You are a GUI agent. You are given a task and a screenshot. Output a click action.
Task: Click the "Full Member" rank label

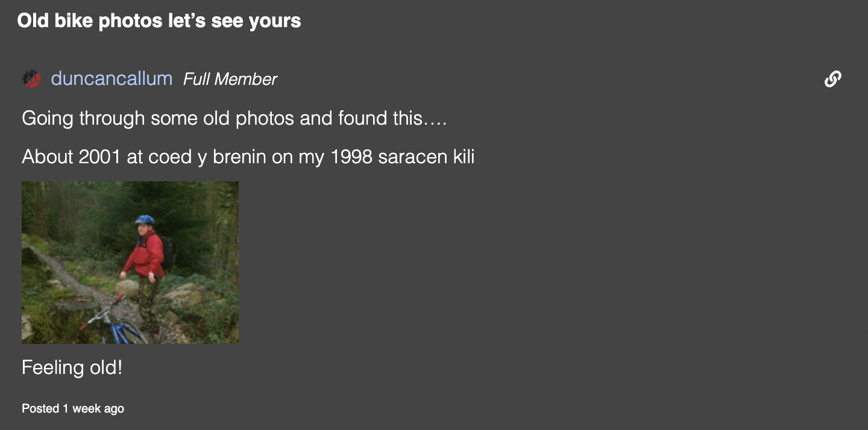point(230,79)
